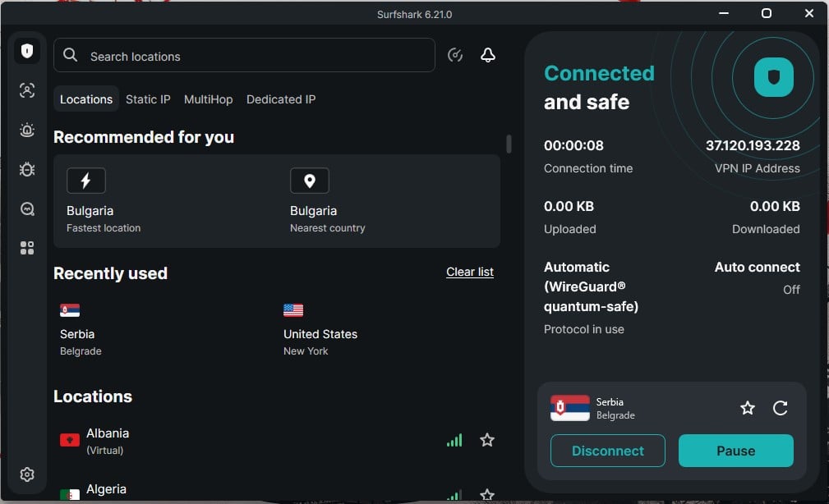Refresh the Serbia Belgrade connection
The width and height of the screenshot is (829, 504).
[x=781, y=408]
